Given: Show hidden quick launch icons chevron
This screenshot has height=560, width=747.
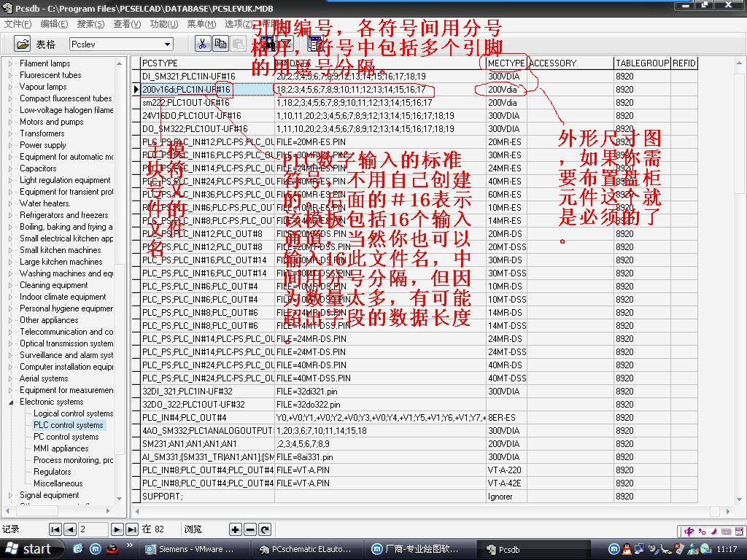Looking at the screenshot, I should point(130,545).
